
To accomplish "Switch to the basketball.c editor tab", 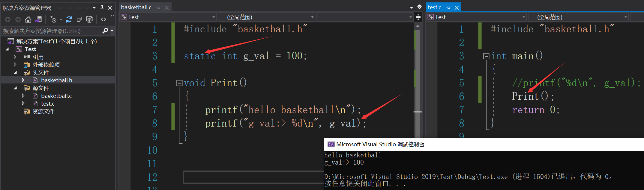I will coord(136,7).
